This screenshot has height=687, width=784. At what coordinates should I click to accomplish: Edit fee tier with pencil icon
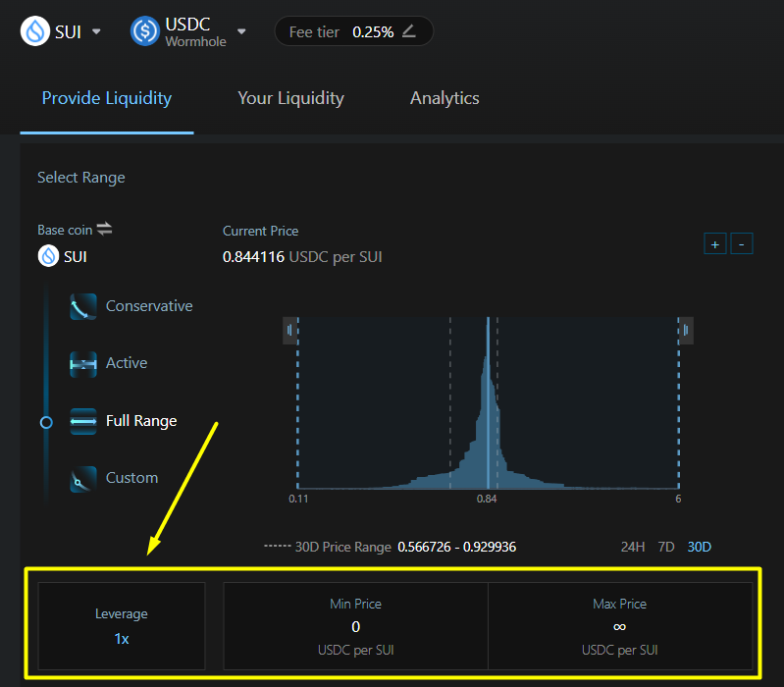click(409, 31)
